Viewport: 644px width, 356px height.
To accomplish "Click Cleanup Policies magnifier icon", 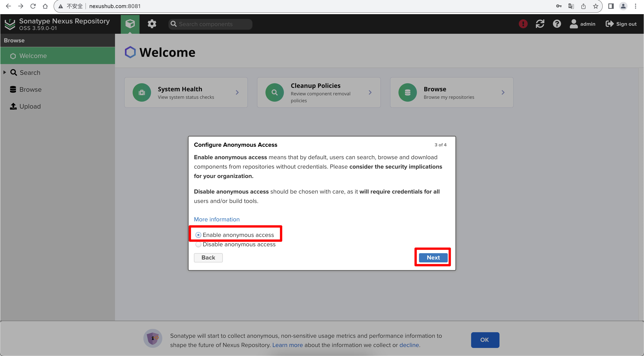I will 274,92.
